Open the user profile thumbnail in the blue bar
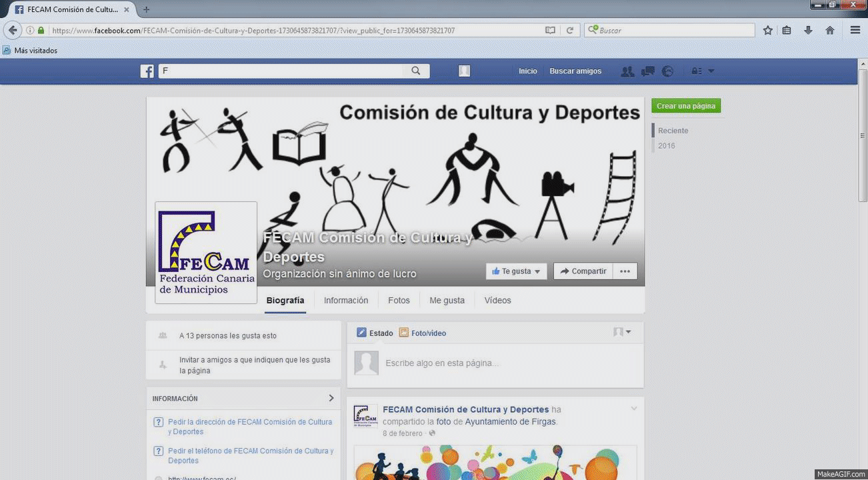This screenshot has width=868, height=480. [465, 71]
